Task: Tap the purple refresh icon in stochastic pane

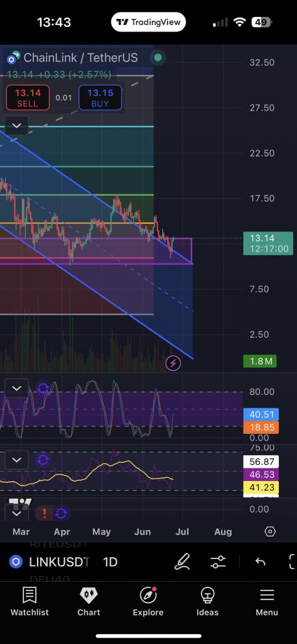Action: coord(43,388)
